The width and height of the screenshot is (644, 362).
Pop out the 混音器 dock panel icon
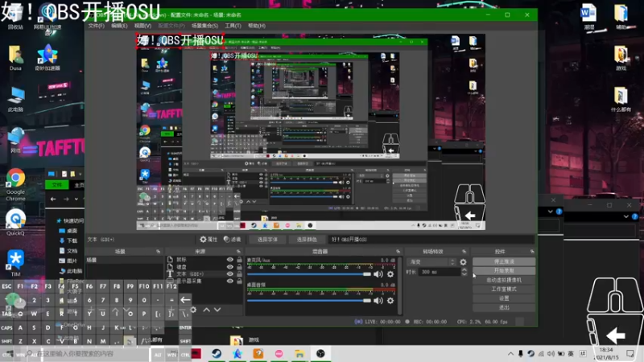[x=398, y=251]
